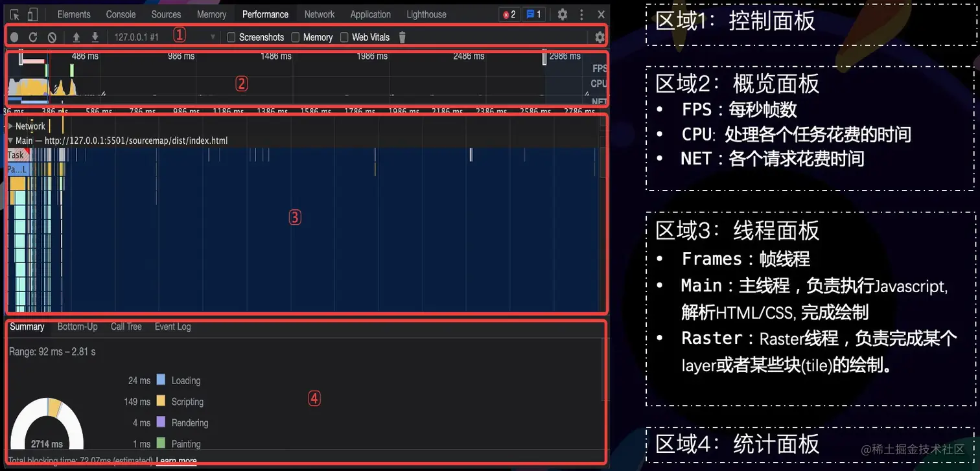Save the profile with the download icon
The height and width of the screenshot is (471, 980).
pos(95,37)
